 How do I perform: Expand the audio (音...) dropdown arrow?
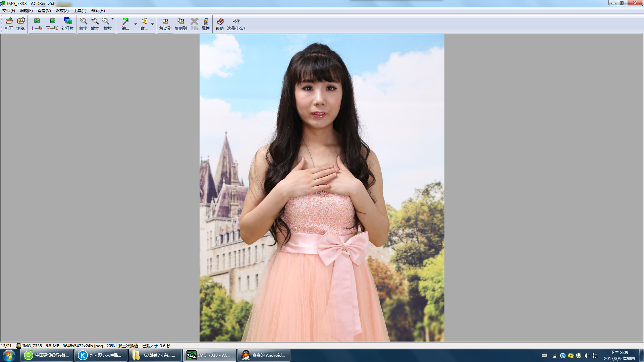coord(152,24)
